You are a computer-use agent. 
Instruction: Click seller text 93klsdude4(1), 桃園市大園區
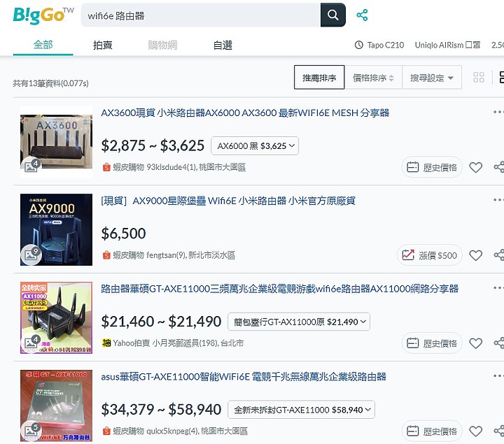pos(196,167)
